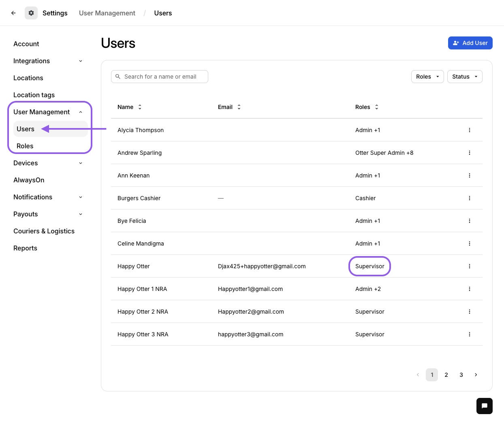Screen dimensions: 504x421
Task: Click the Add User button
Action: 470,43
